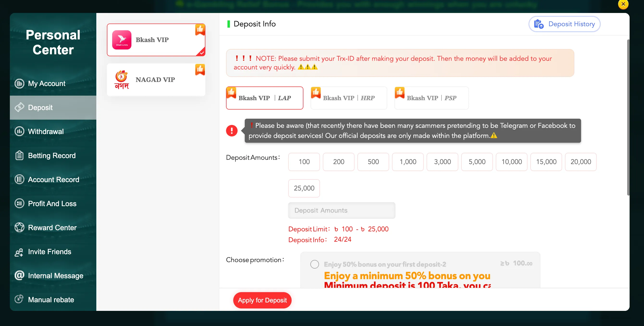
Task: Choose Bkash VIP PSP channel
Action: pyautogui.click(x=431, y=98)
